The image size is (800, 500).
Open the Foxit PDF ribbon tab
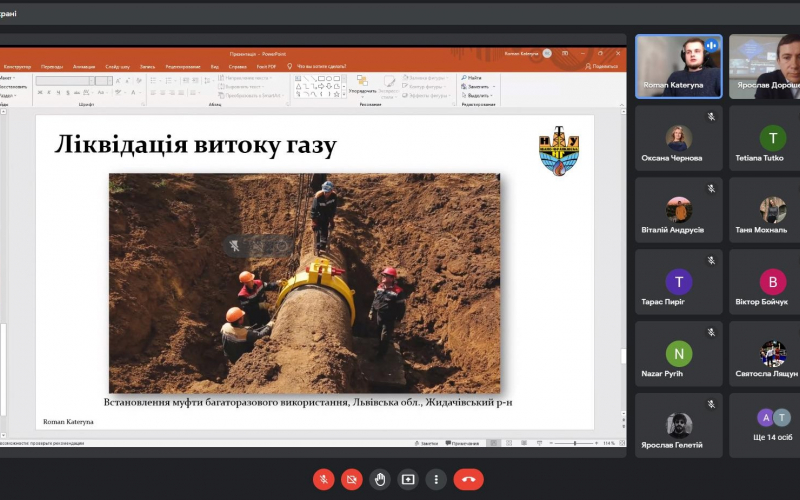click(266, 67)
